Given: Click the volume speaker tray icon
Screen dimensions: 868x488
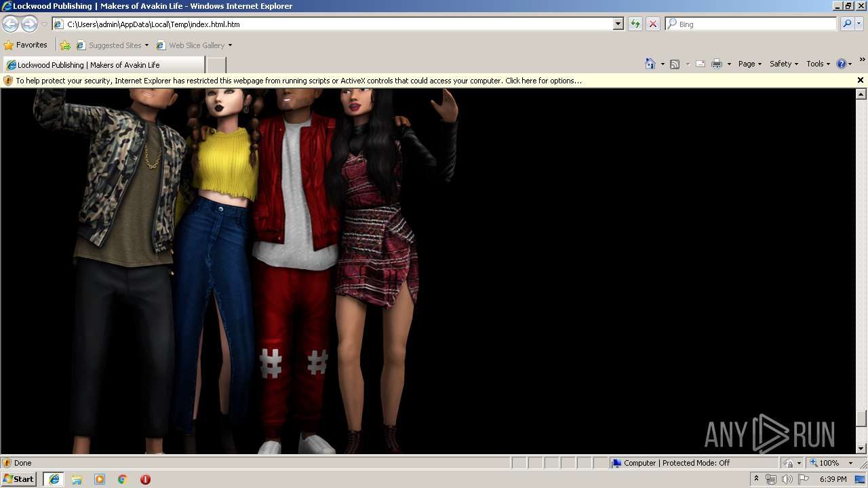Looking at the screenshot, I should coord(787,479).
